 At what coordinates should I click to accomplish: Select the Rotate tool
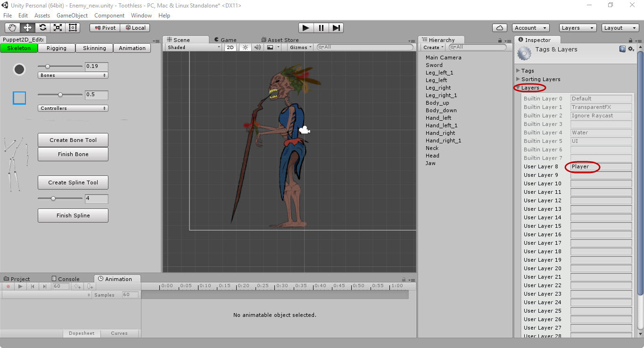coord(42,28)
